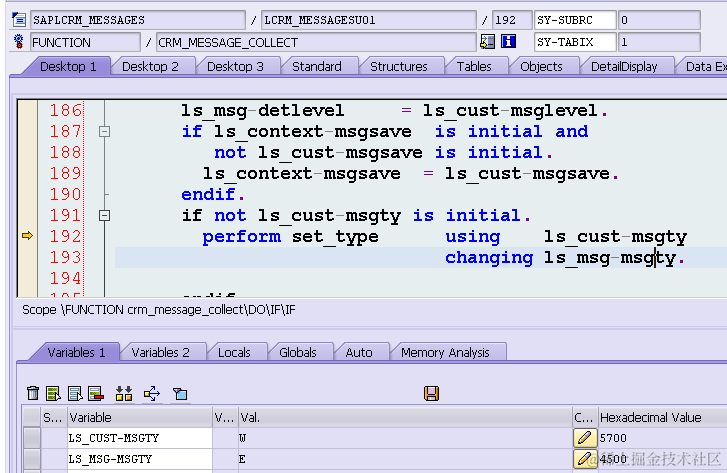
Task: Click the second list icon in variables toolbar
Action: [75, 393]
